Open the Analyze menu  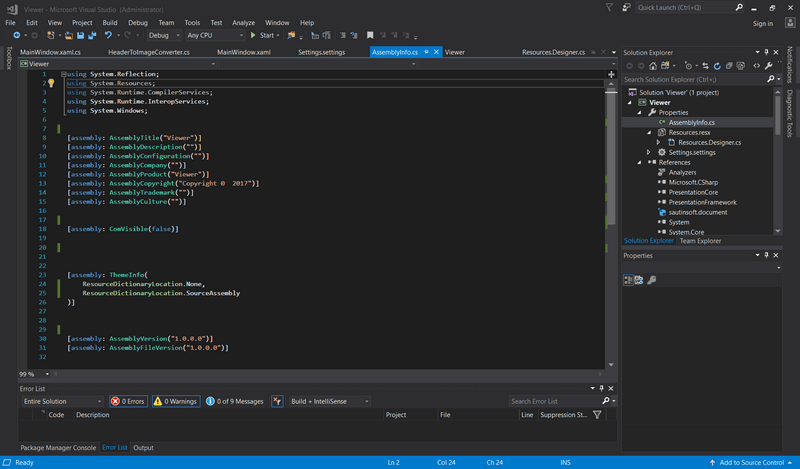point(243,21)
